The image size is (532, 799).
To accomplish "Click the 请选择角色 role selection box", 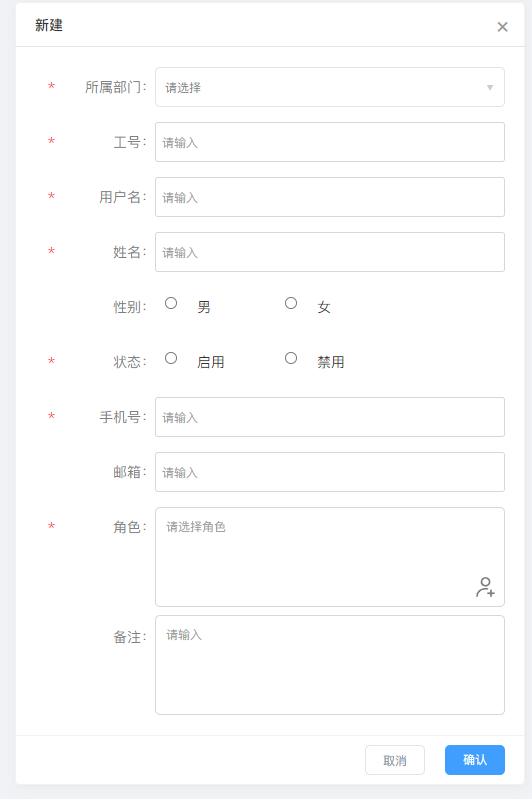I will click(330, 557).
